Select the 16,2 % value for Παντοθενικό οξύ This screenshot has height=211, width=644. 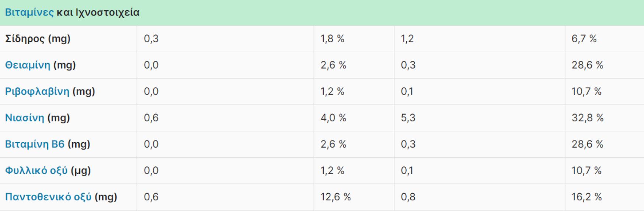click(586, 197)
